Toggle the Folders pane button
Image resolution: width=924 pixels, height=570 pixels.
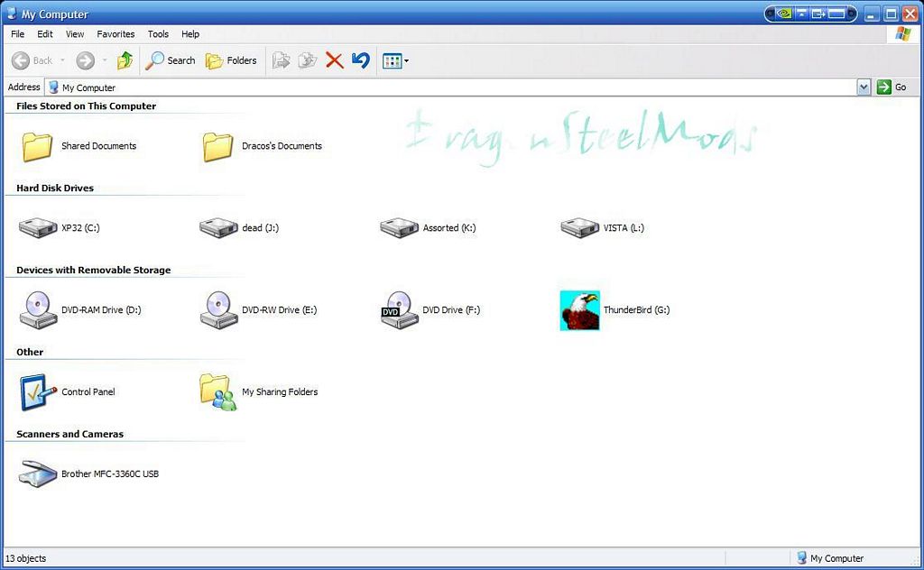coord(232,60)
